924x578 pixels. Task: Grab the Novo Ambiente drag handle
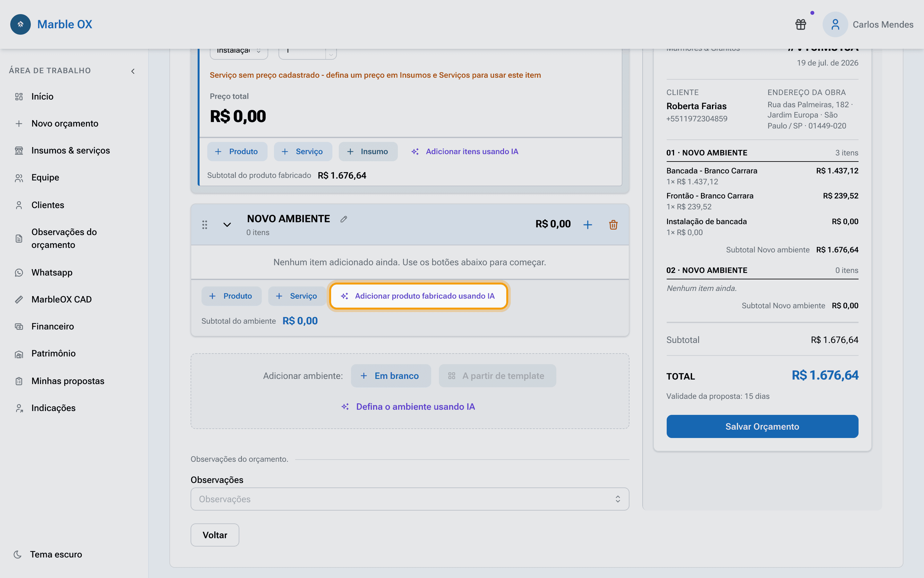205,225
